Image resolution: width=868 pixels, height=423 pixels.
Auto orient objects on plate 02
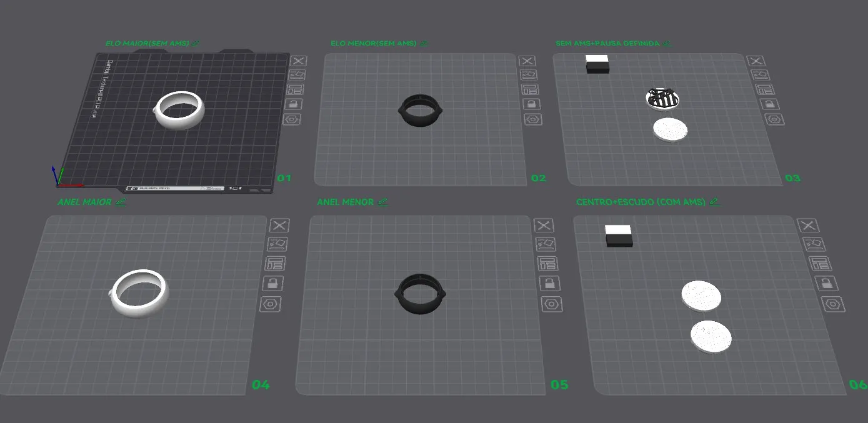tap(529, 76)
